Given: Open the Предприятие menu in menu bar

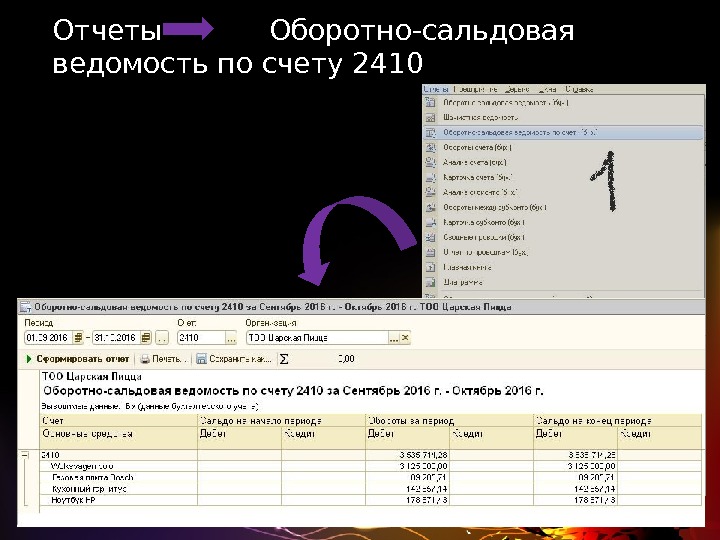Looking at the screenshot, I should tap(475, 89).
